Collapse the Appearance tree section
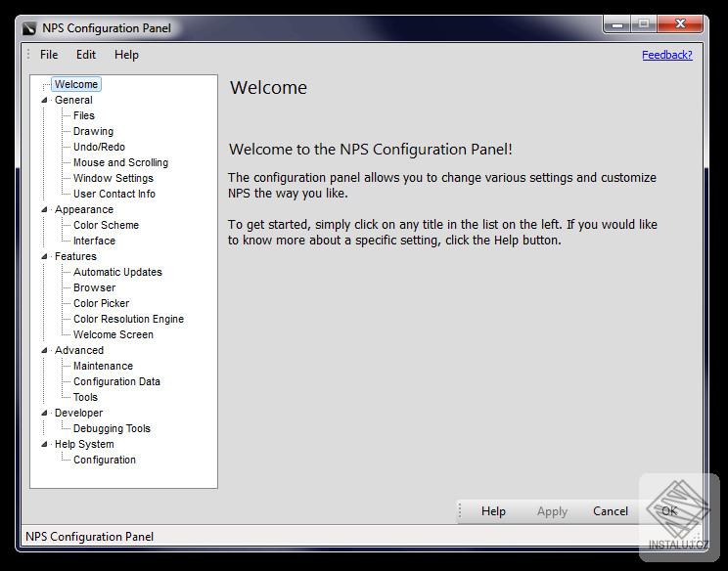 pos(45,209)
